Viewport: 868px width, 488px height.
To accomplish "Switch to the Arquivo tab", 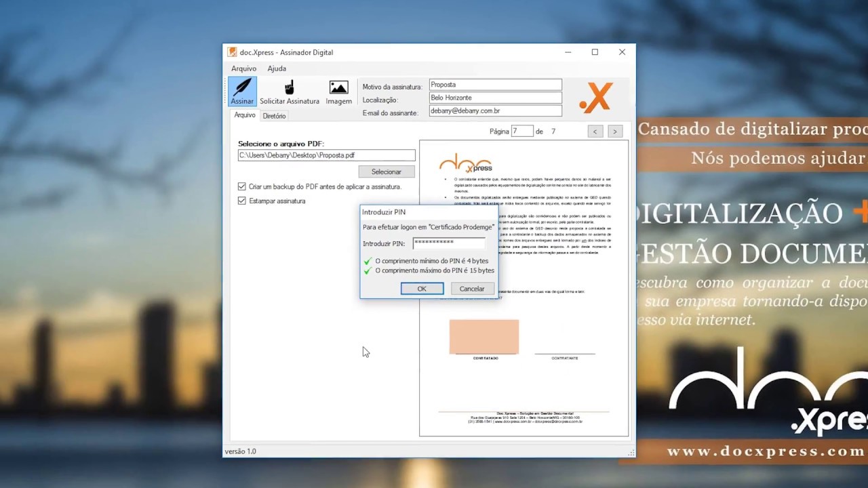I will click(x=245, y=115).
